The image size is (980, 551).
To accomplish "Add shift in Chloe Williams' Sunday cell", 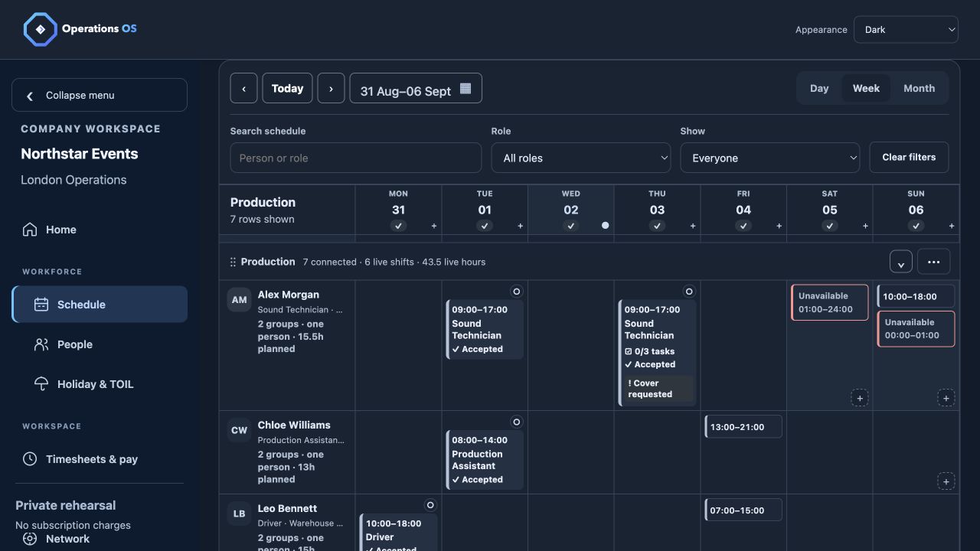I will [x=946, y=481].
